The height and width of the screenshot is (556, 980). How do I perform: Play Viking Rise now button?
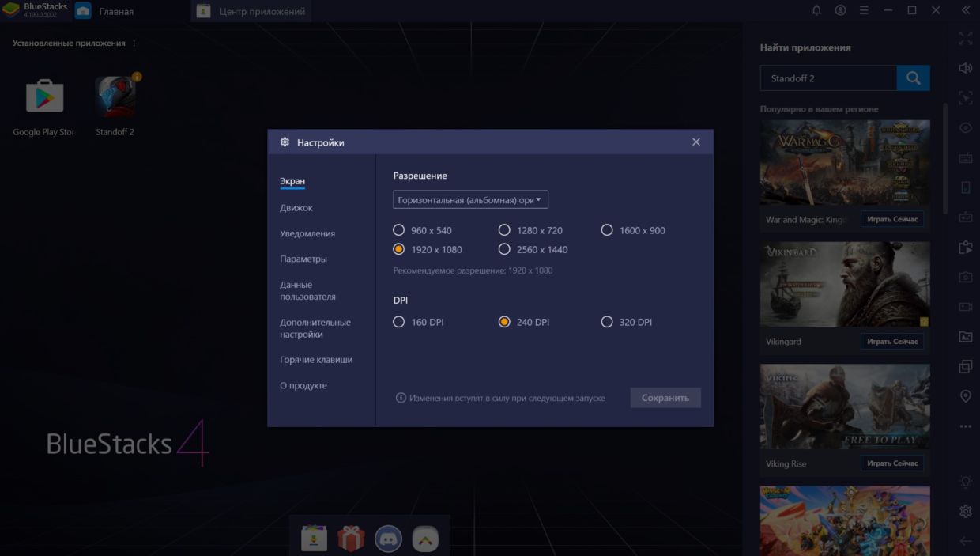pyautogui.click(x=892, y=463)
